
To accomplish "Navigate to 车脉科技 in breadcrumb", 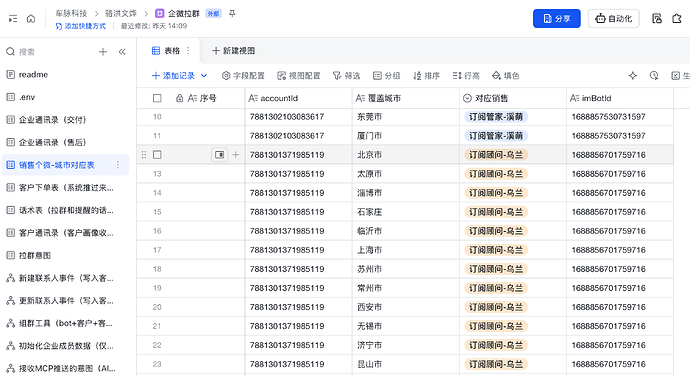I will (71, 14).
